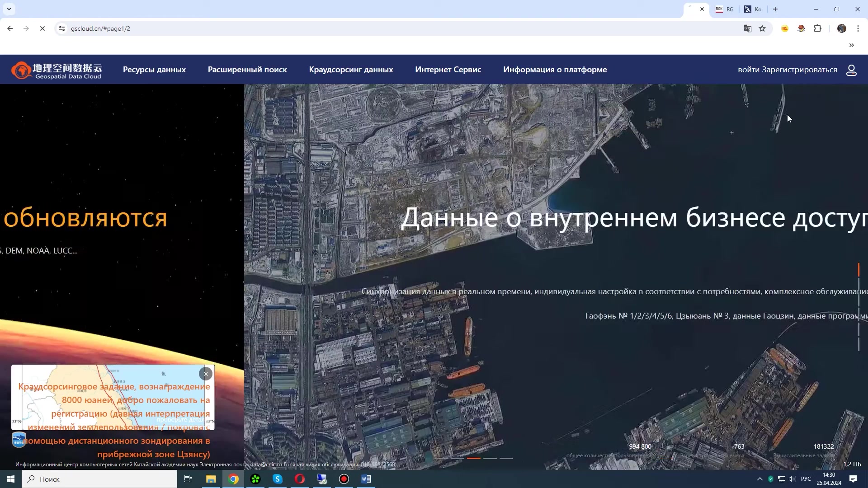Open the Chrome profile avatar

coord(842,28)
